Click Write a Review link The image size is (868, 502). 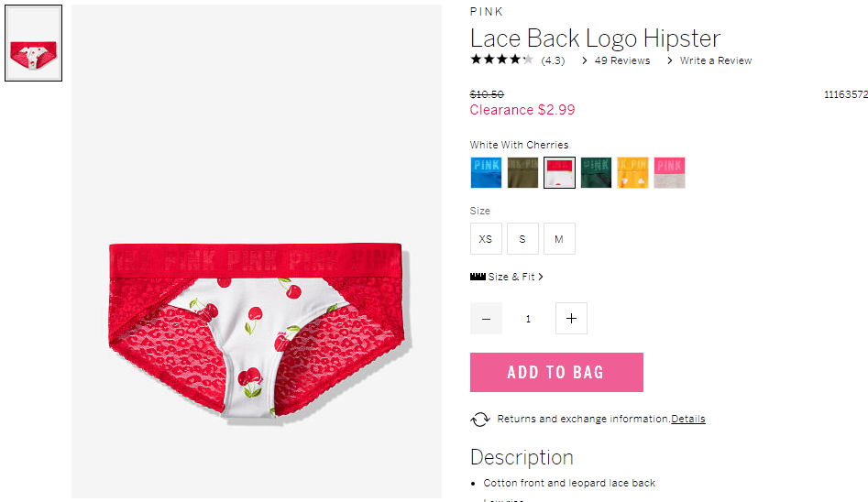[x=716, y=60]
